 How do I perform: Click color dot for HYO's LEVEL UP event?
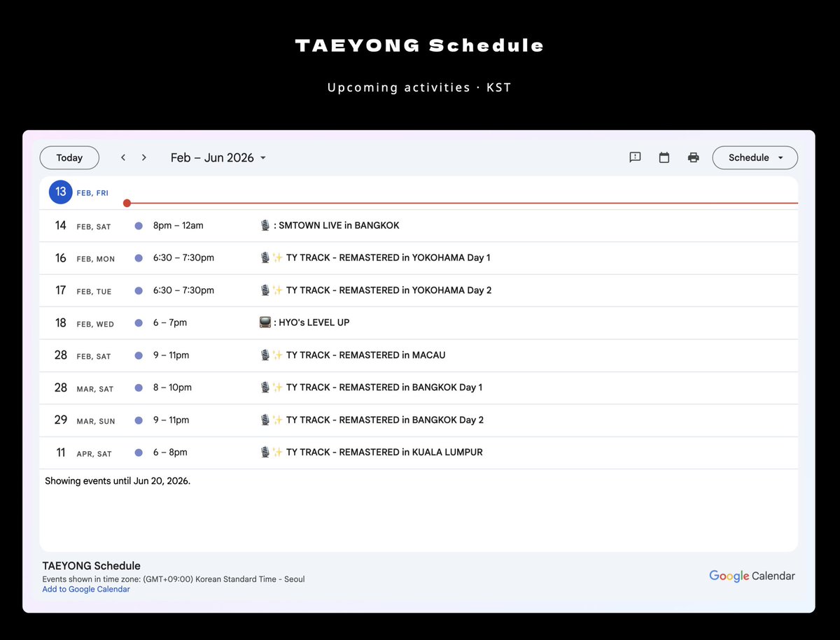coord(139,323)
